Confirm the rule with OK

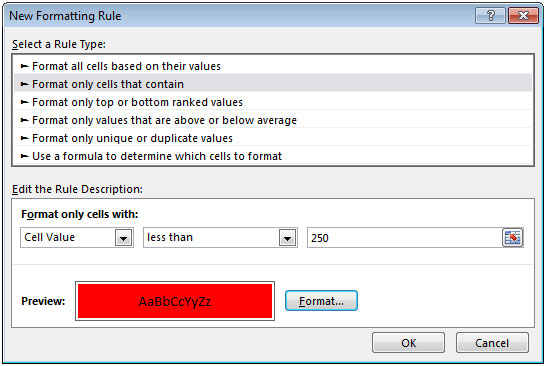tap(408, 343)
